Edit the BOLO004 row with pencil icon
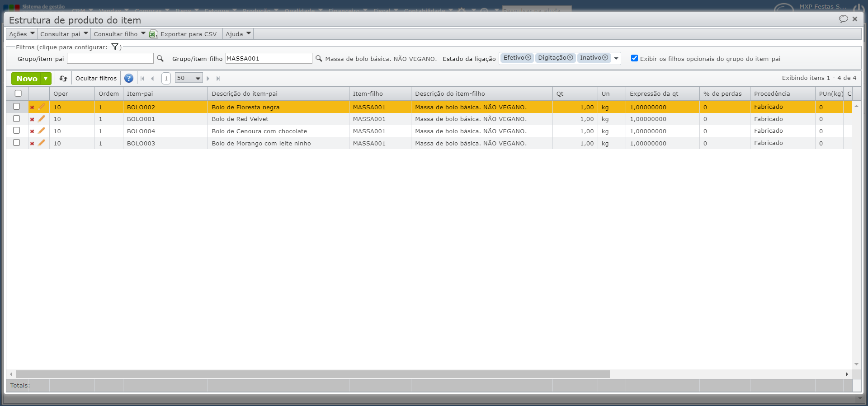The width and height of the screenshot is (868, 406). pyautogui.click(x=42, y=131)
